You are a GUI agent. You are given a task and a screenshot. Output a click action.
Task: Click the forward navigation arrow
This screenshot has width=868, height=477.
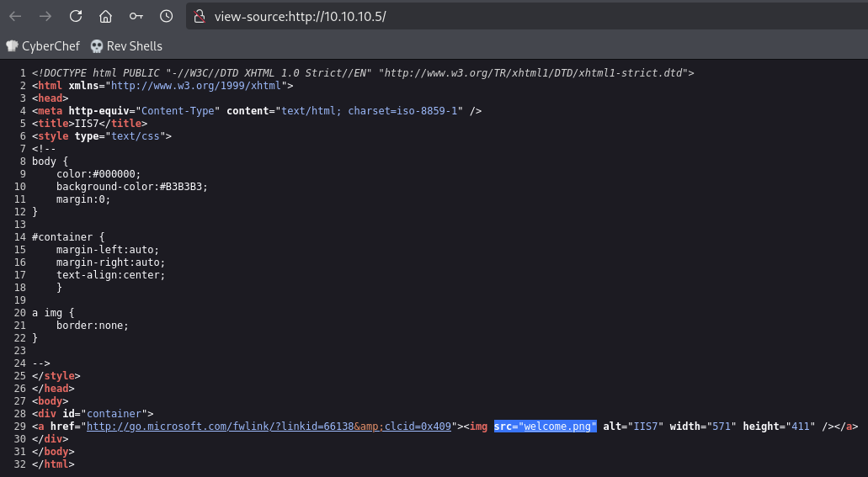(45, 16)
